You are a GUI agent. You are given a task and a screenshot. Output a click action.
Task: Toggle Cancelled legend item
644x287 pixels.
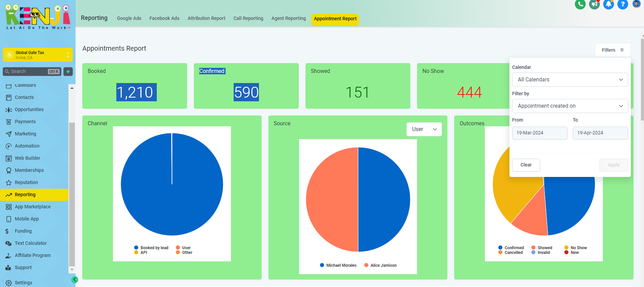point(510,253)
